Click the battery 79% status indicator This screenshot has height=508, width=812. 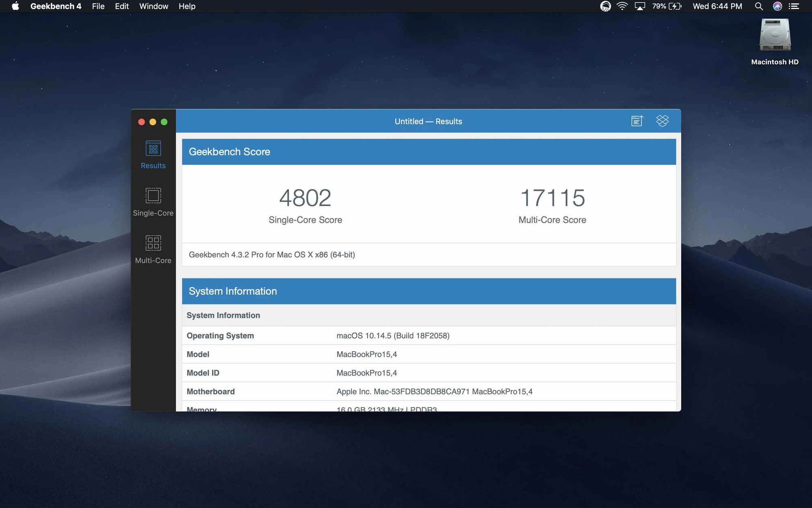pos(667,6)
